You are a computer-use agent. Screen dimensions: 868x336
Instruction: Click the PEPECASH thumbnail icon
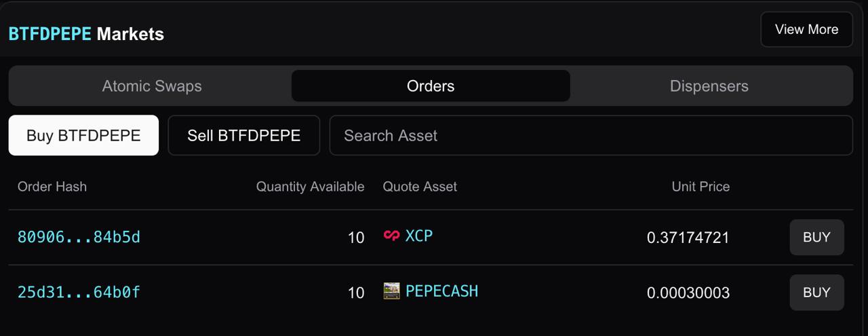391,291
